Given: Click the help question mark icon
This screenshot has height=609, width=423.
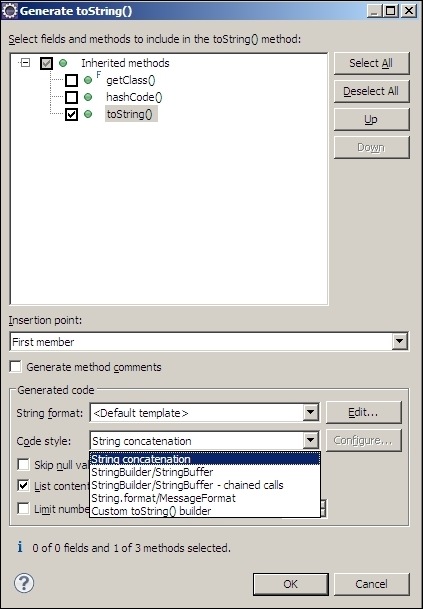Looking at the screenshot, I should 24,583.
